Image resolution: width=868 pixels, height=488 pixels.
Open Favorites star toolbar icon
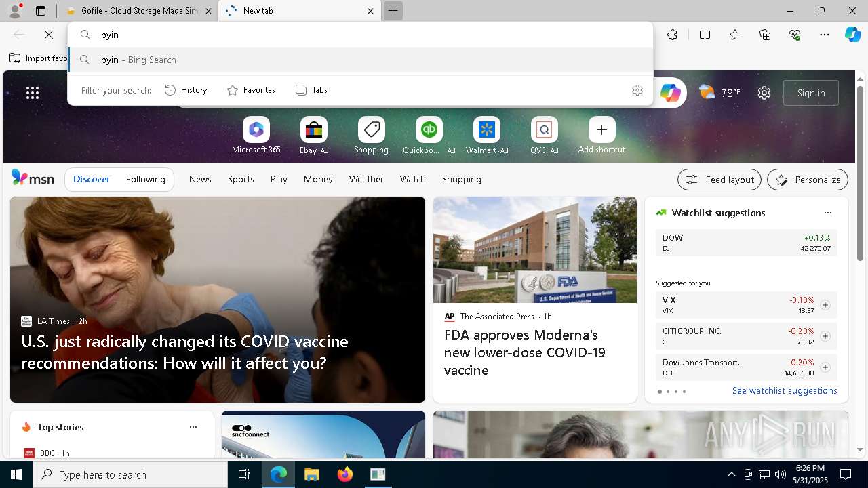[735, 35]
